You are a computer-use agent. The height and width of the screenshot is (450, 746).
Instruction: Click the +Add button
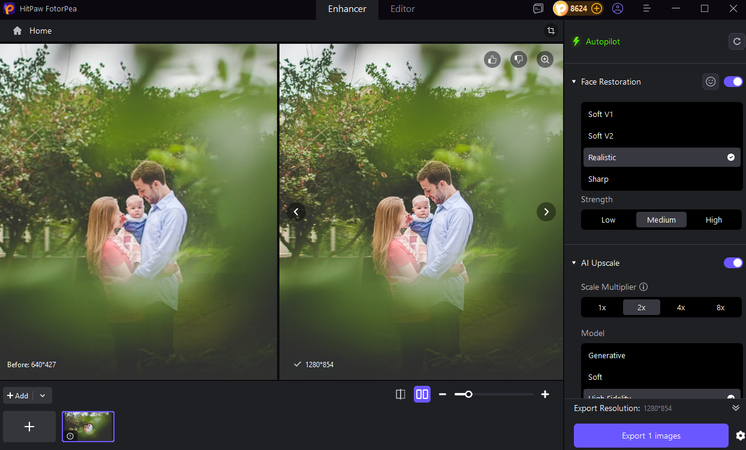tap(18, 395)
